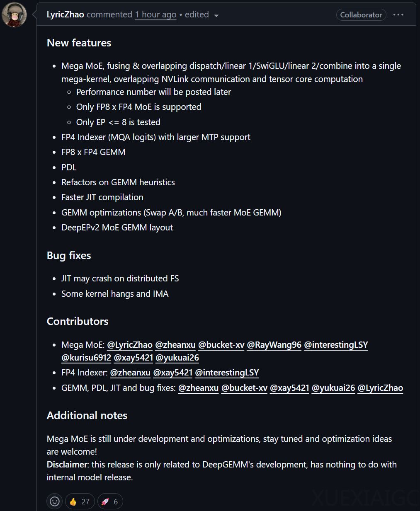Expand the edited history dropdown arrow
Screen dimensions: 420x511
(216, 15)
